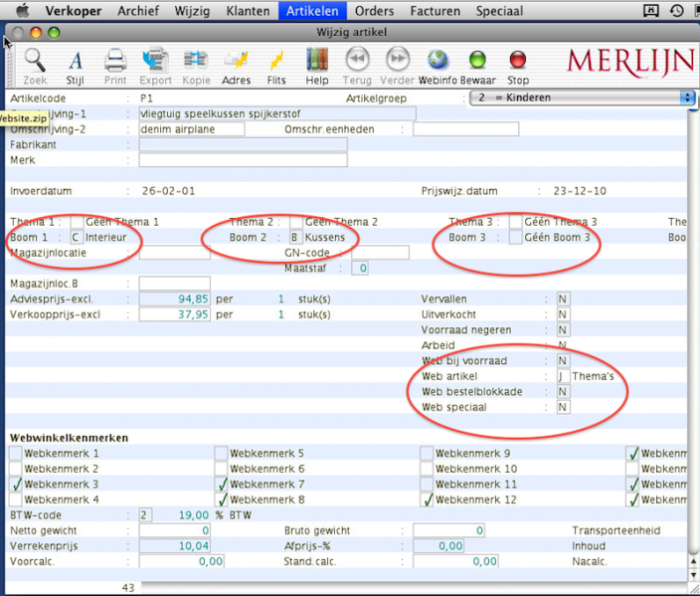Open the Stijl text style tool
The height and width of the screenshot is (596, 700).
[x=76, y=61]
